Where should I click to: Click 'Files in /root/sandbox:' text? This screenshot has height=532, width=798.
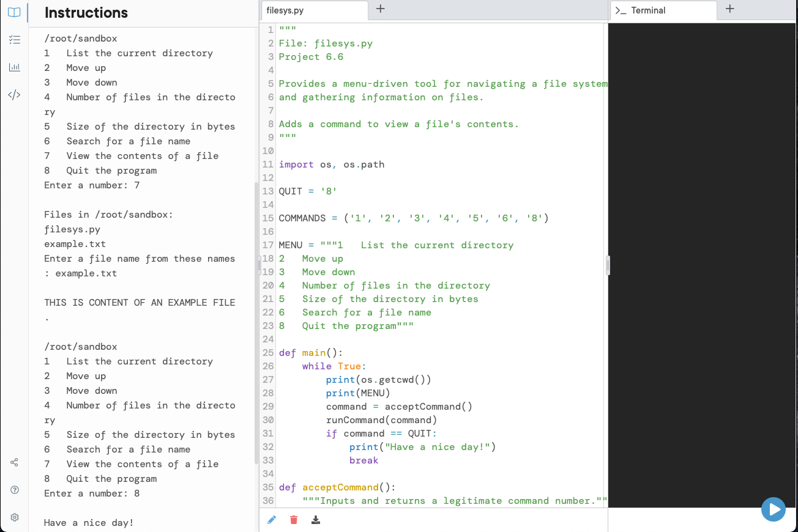(x=108, y=215)
